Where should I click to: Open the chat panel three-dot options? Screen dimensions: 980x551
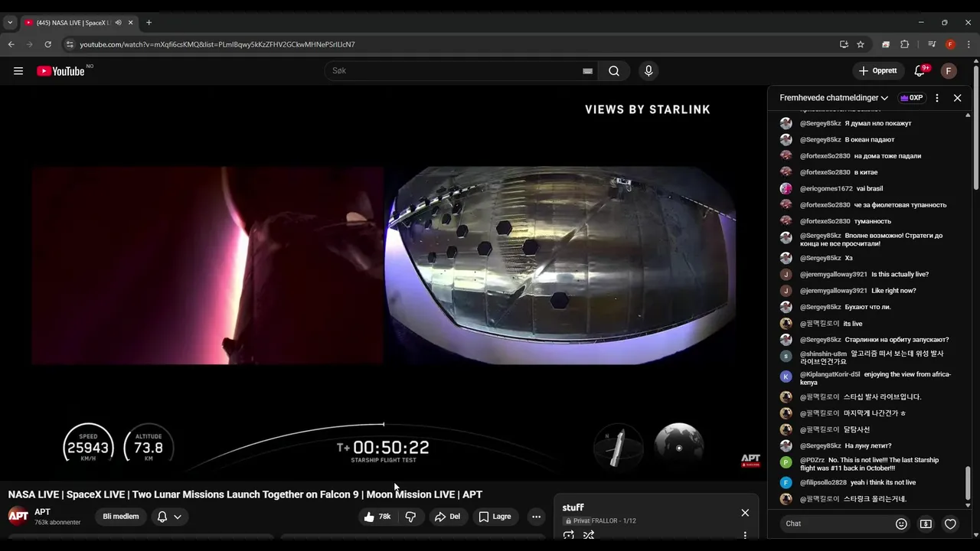point(937,98)
